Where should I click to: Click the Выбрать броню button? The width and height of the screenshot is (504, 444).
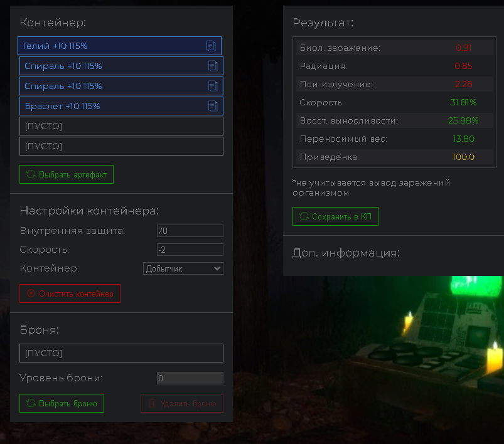pyautogui.click(x=62, y=403)
